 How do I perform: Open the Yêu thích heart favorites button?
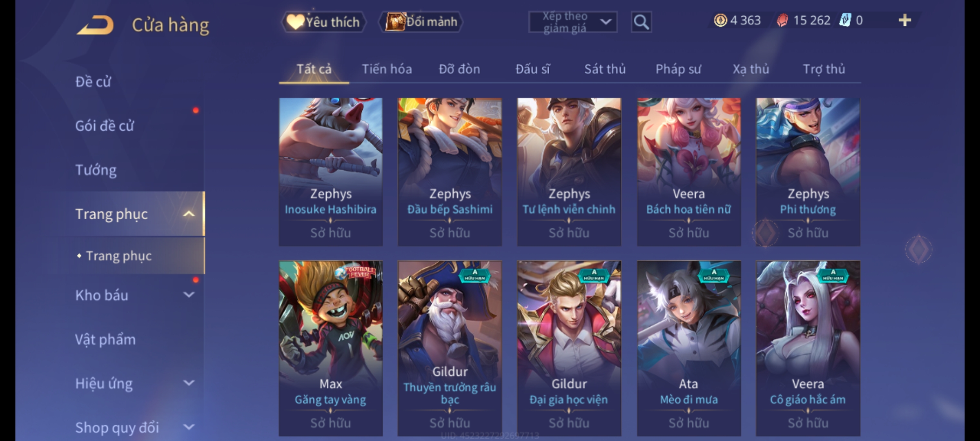click(x=323, y=22)
